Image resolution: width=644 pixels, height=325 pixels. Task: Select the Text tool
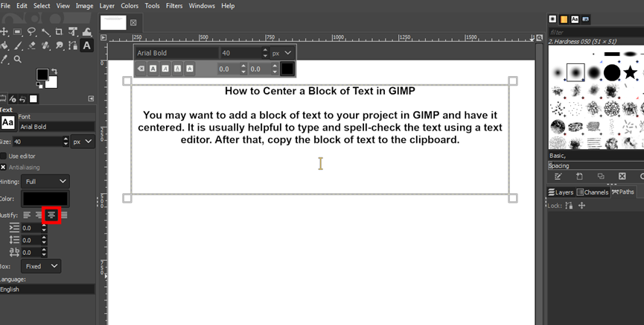(x=86, y=45)
